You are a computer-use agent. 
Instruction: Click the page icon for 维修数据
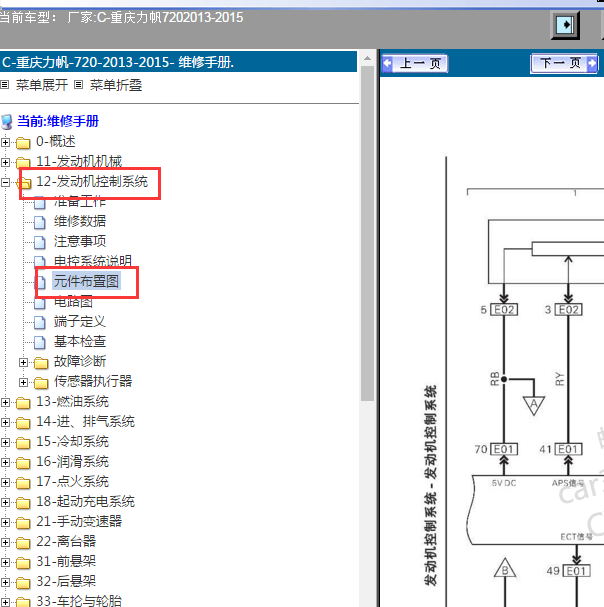39,222
